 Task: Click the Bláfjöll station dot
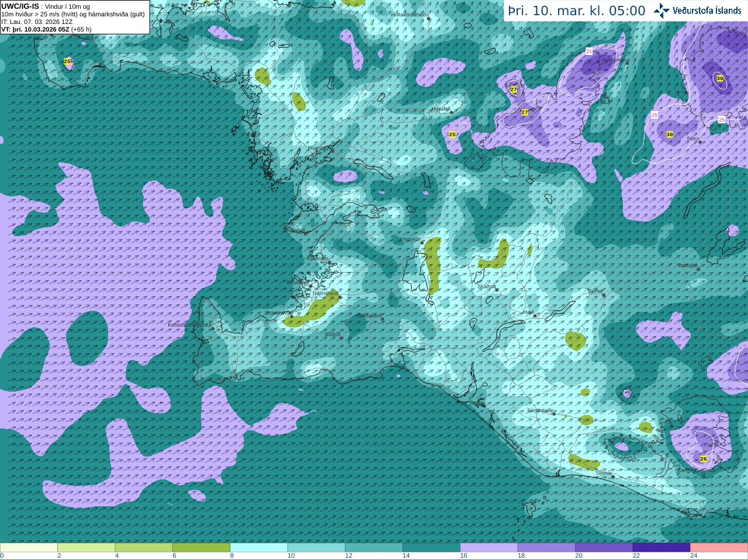tap(341, 338)
